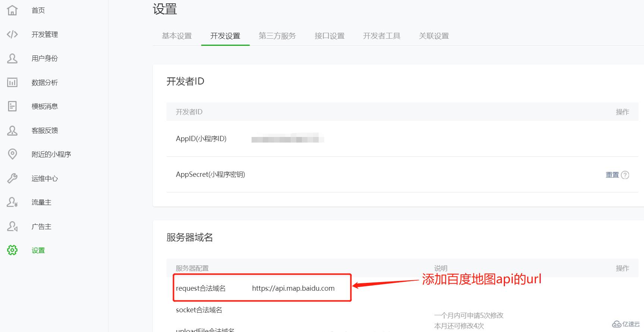Click the 开发者ID table column header
This screenshot has height=332, width=644.
click(x=189, y=112)
